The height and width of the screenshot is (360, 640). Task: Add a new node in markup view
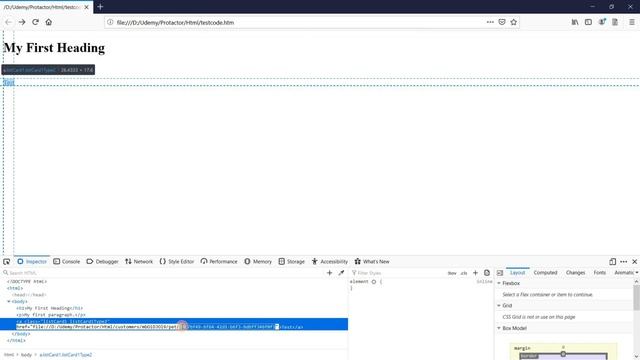coord(329,273)
